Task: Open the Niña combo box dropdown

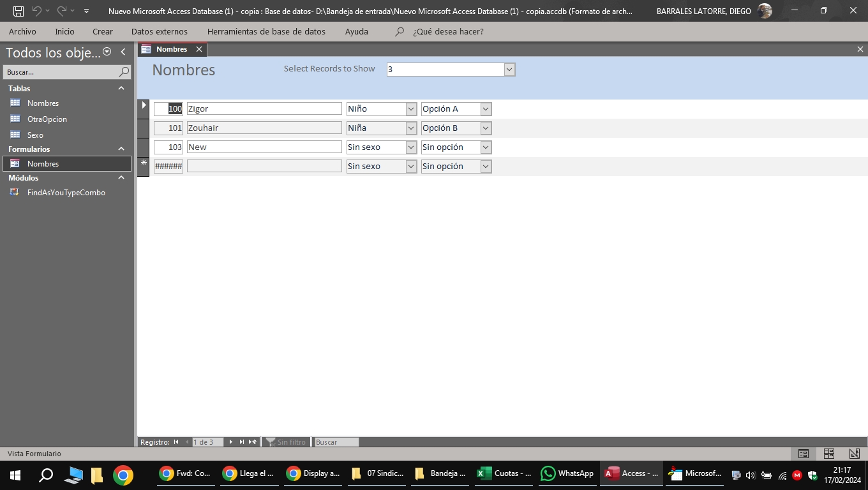Action: [411, 128]
